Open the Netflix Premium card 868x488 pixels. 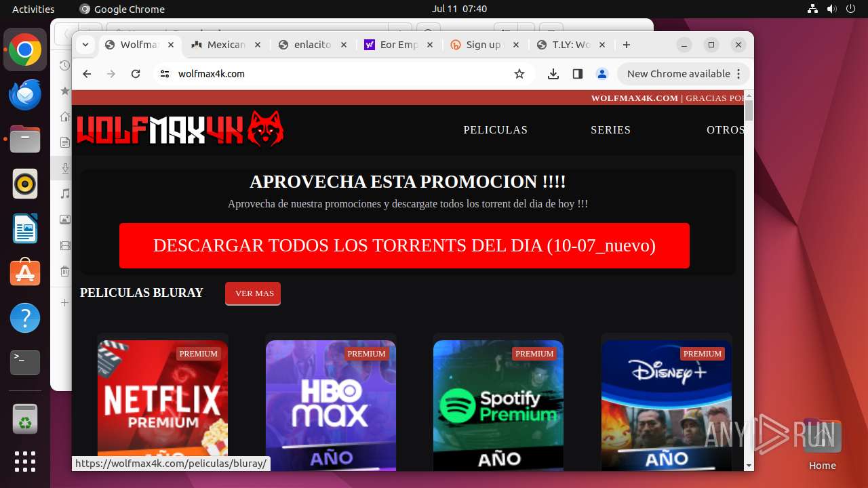coord(163,405)
